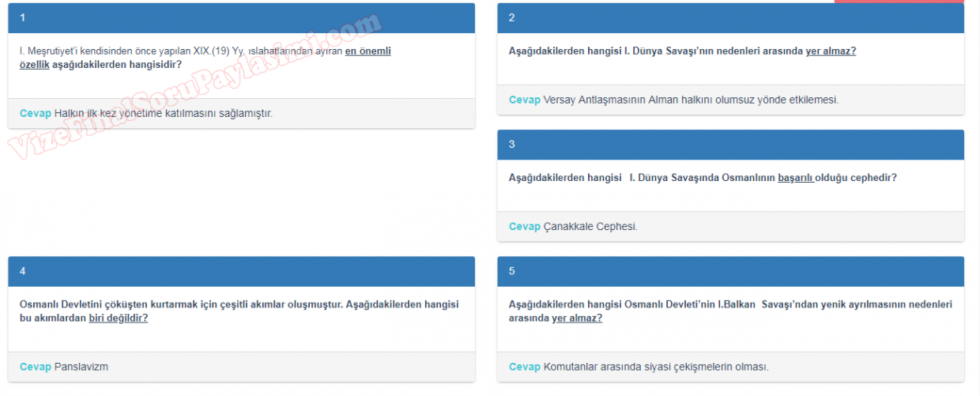Click 'Cevap' label next to Çanakkale Cephesi
Image resolution: width=980 pixels, height=396 pixels.
[x=525, y=227]
